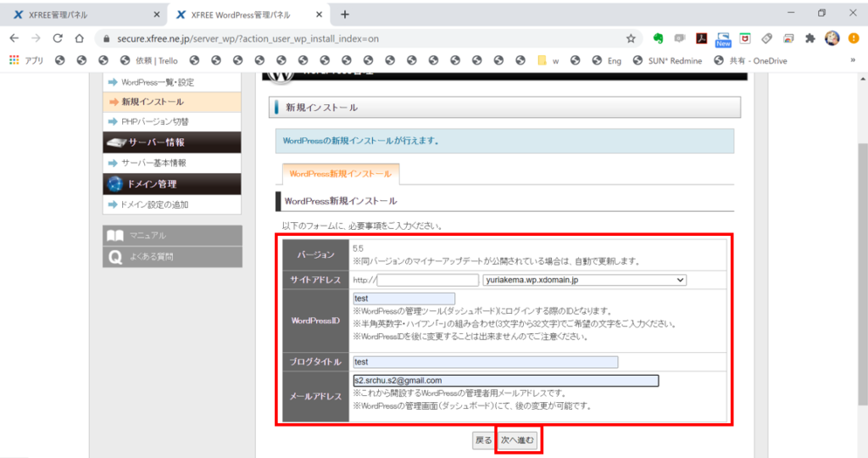Click the 戻る button
Viewport: 868px width, 458px height.
(483, 440)
